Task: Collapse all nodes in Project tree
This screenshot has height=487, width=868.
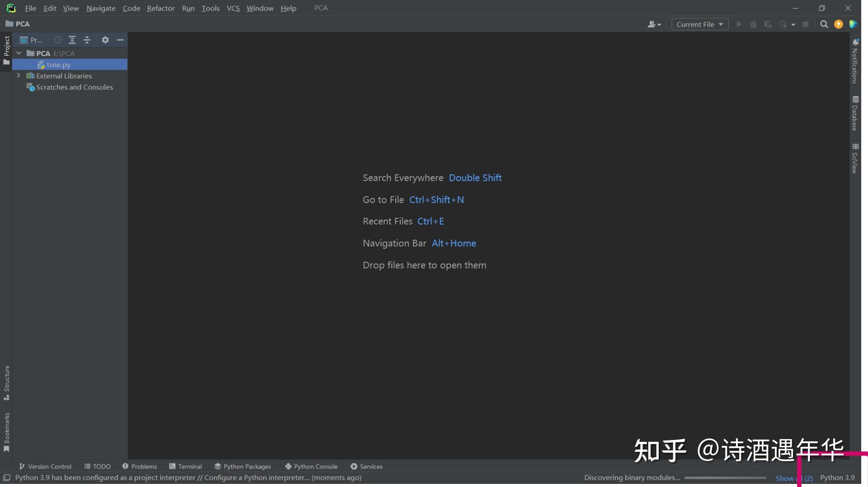Action: click(x=87, y=40)
